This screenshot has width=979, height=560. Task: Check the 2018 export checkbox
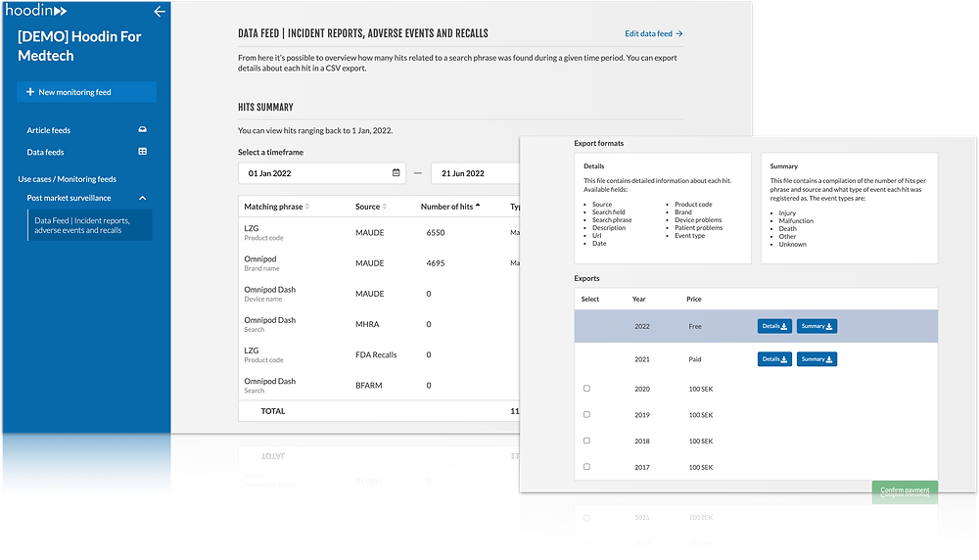point(586,441)
